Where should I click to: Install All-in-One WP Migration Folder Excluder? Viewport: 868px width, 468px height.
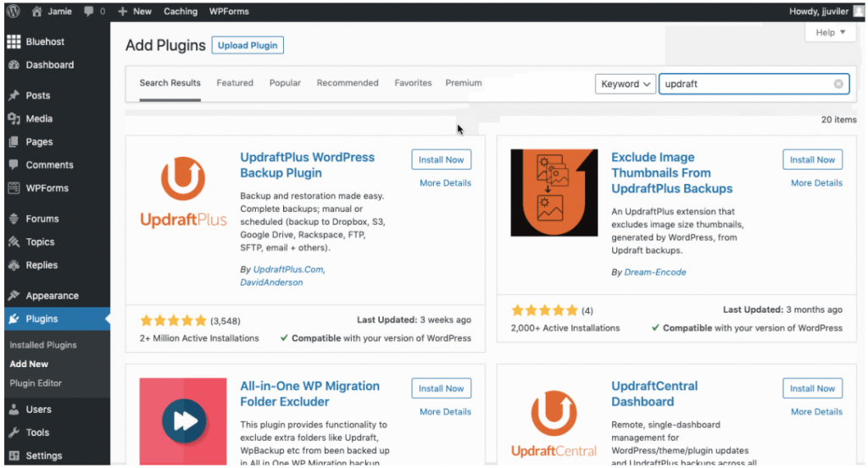coord(441,388)
